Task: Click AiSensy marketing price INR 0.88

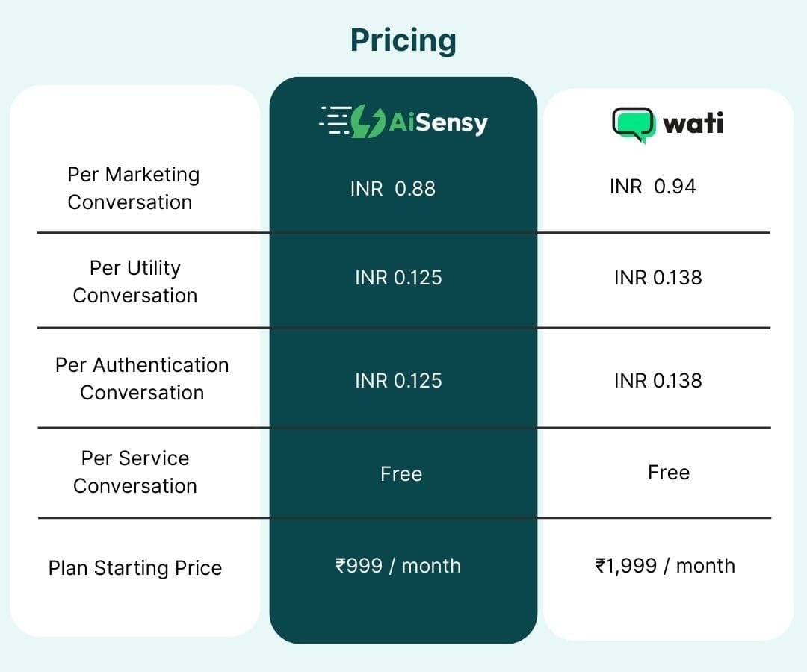Action: 393,189
